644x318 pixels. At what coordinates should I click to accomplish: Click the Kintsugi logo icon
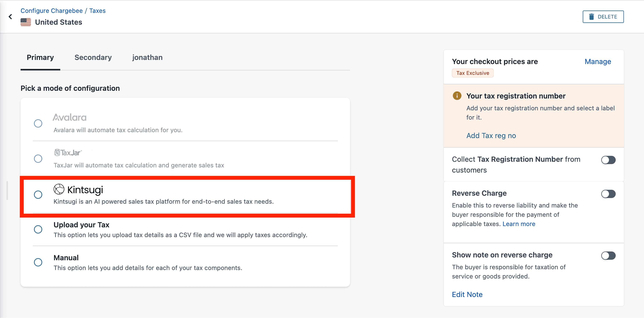pos(59,189)
